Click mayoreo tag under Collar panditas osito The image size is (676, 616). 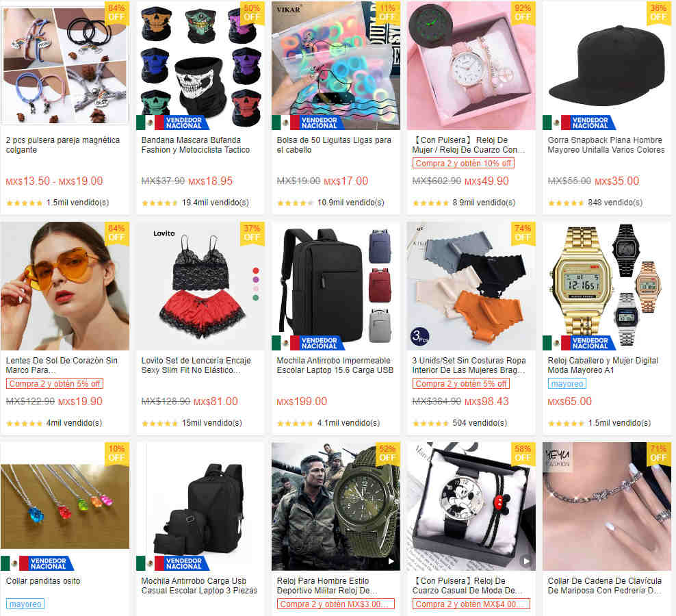pyautogui.click(x=25, y=604)
